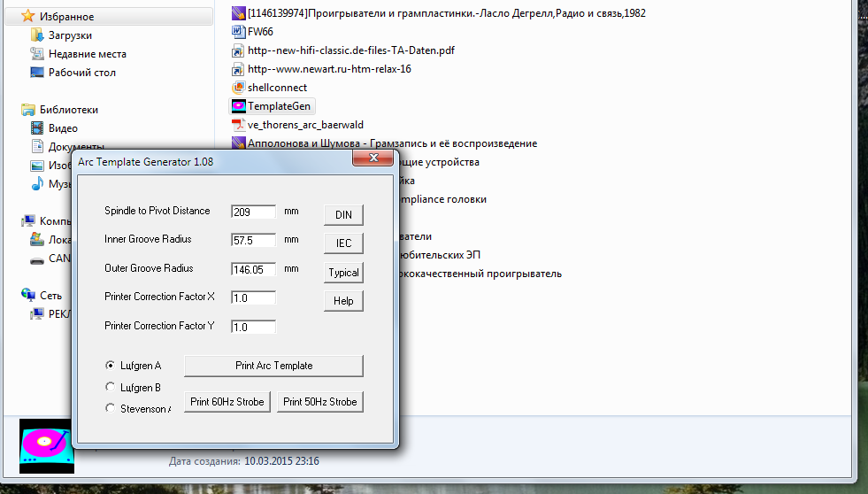The width and height of the screenshot is (868, 494).
Task: Open the shellconnect file
Action: pos(277,88)
